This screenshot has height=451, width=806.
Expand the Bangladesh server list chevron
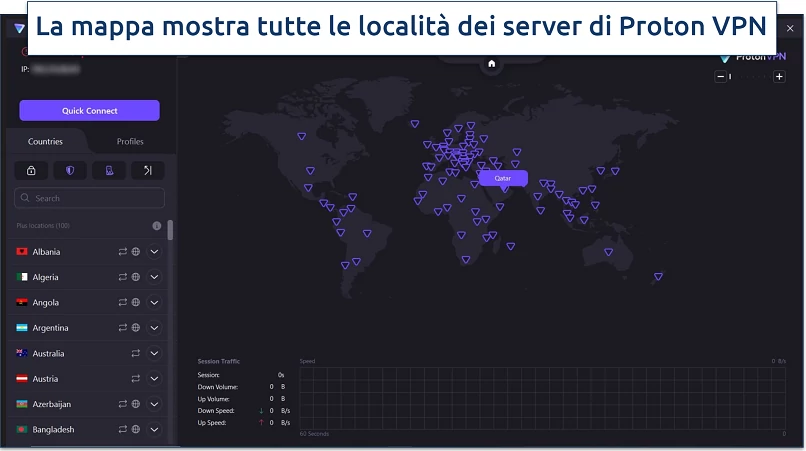tap(154, 429)
